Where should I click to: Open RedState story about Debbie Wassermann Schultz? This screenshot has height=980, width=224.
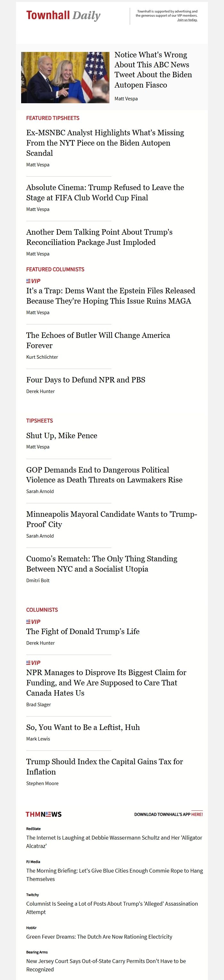(114, 842)
